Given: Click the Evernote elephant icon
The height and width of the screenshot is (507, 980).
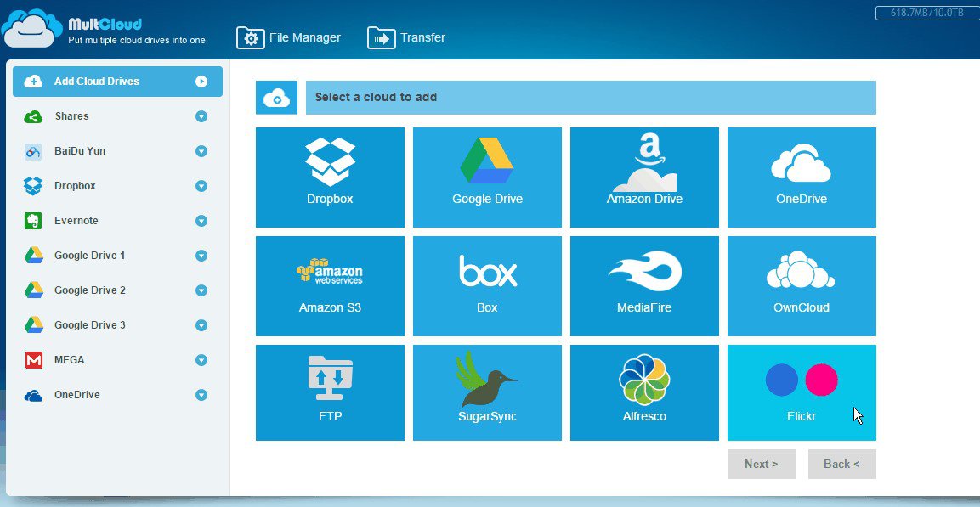Looking at the screenshot, I should coord(33,221).
